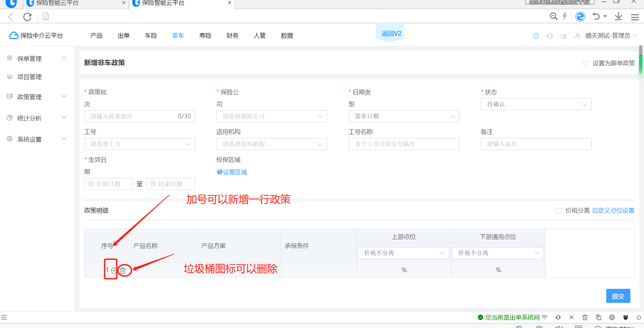Click the status bar gear icon
The image size is (644, 328).
click(612, 317)
